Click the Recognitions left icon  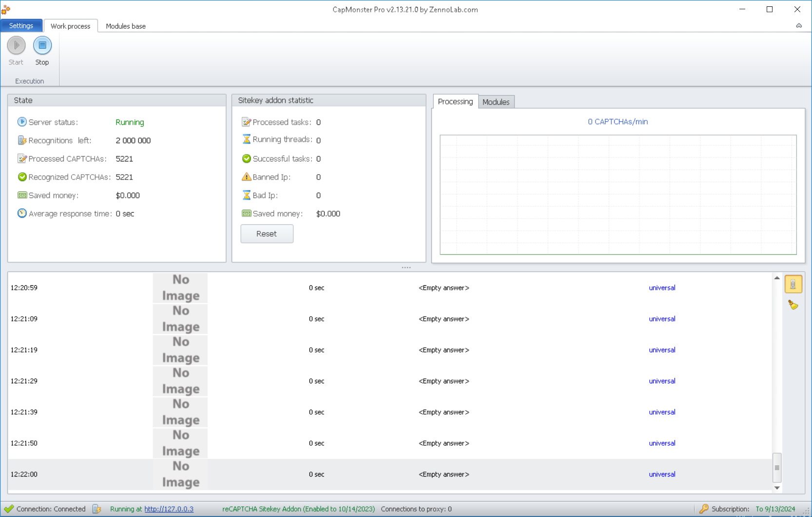(x=22, y=140)
